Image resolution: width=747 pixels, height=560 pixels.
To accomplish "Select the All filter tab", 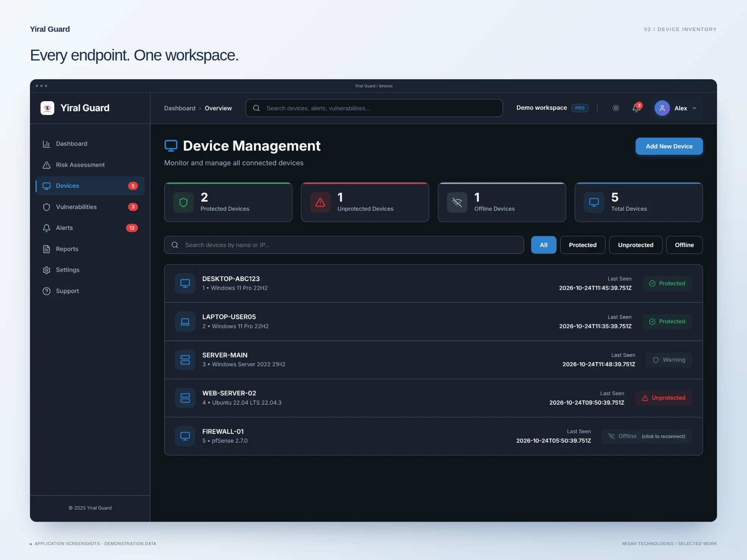I will 543,245.
